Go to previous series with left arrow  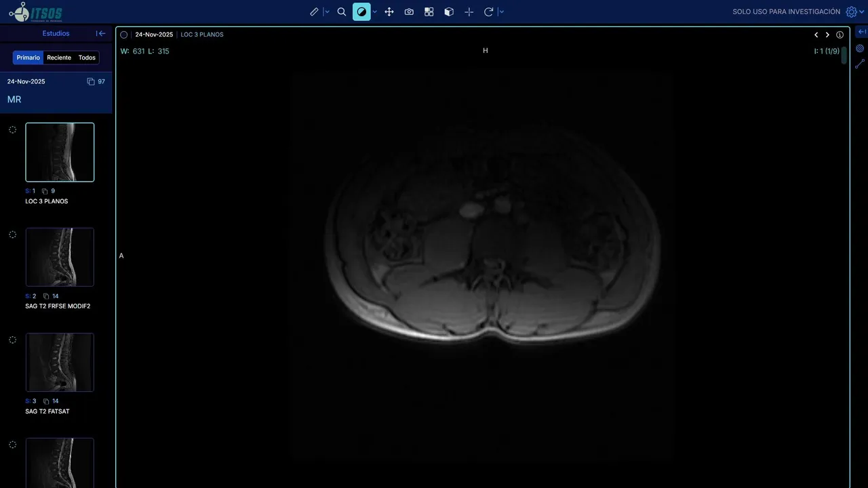[816, 35]
